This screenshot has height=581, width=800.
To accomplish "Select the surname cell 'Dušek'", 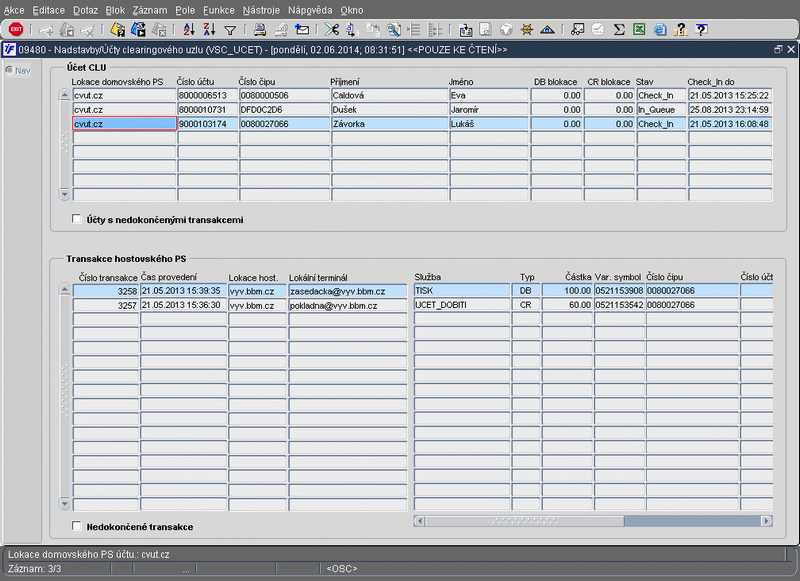I will tap(389, 109).
